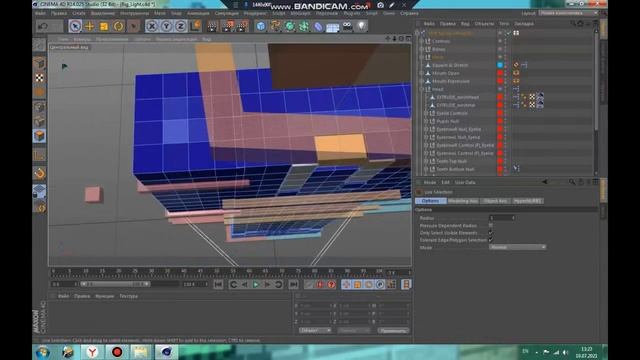The width and height of the screenshot is (640, 360).
Task: Open the floor environment objects icon
Action: tap(333, 27)
